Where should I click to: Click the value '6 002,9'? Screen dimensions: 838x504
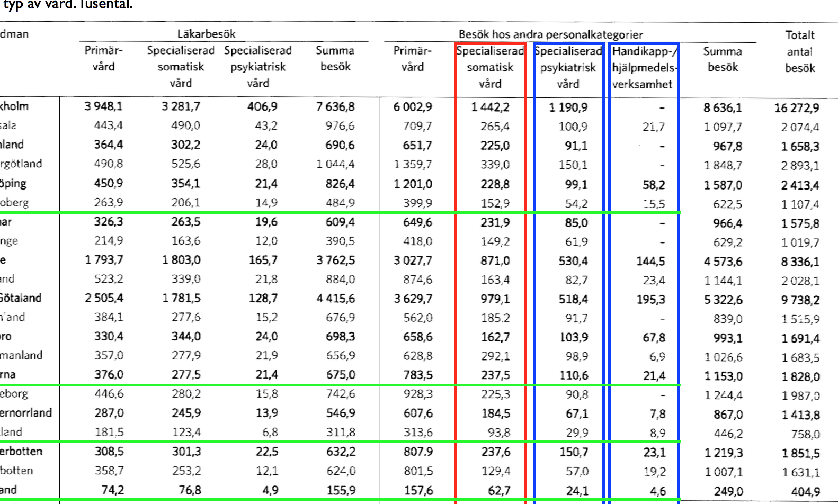pos(412,107)
